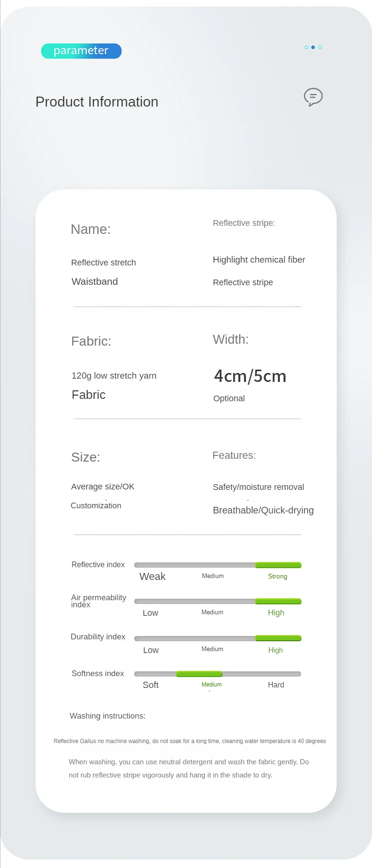The image size is (372, 868).
Task: Click the green High segment of Durability index bar
Action: [278, 638]
